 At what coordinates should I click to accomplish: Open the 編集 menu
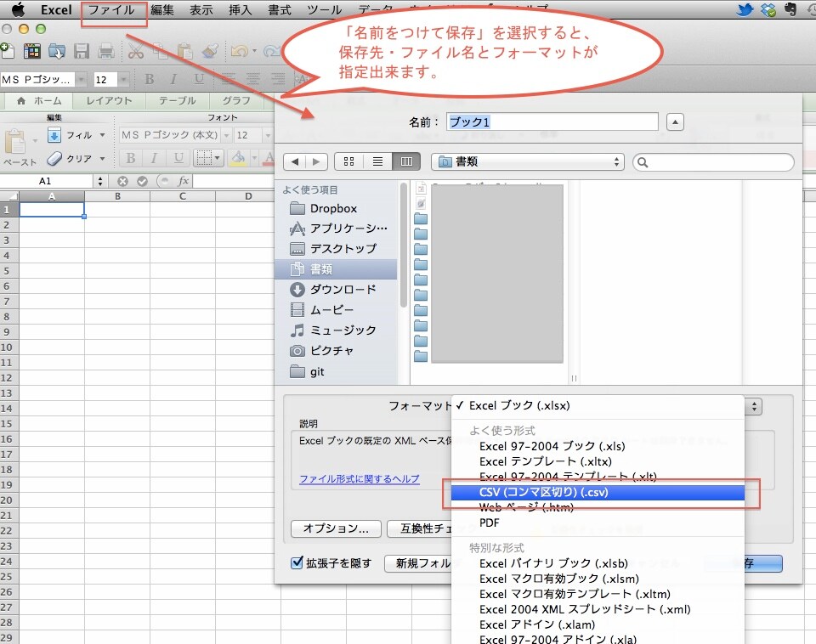pos(162,10)
